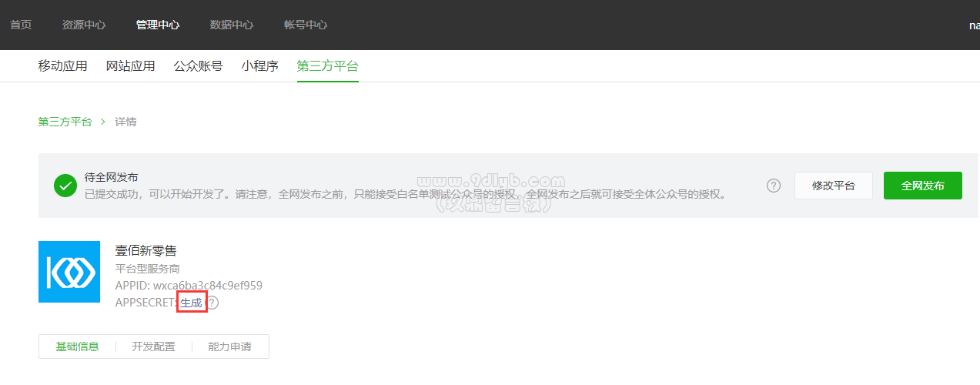
Task: Select the 第三方平台 tab
Action: [x=328, y=66]
